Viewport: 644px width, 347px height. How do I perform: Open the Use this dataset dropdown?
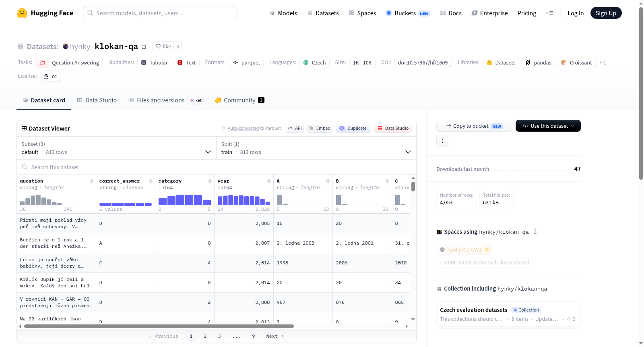click(548, 126)
